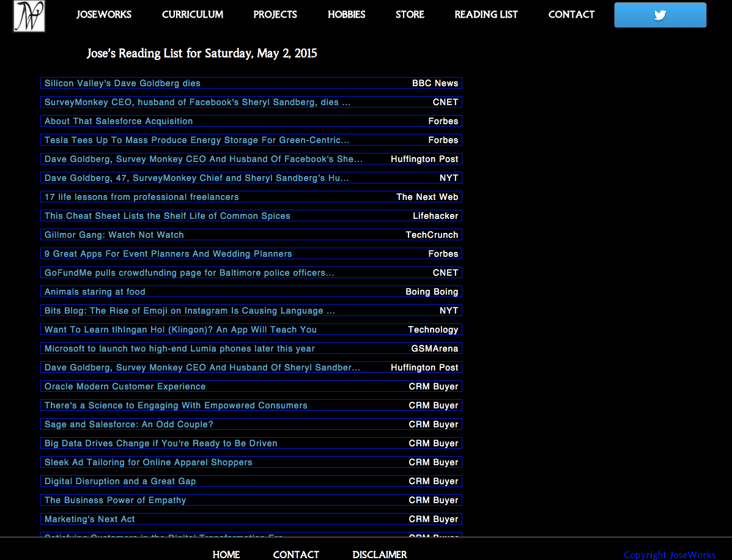Open CONTACT in the top navigation
The height and width of the screenshot is (560, 732).
(x=571, y=15)
